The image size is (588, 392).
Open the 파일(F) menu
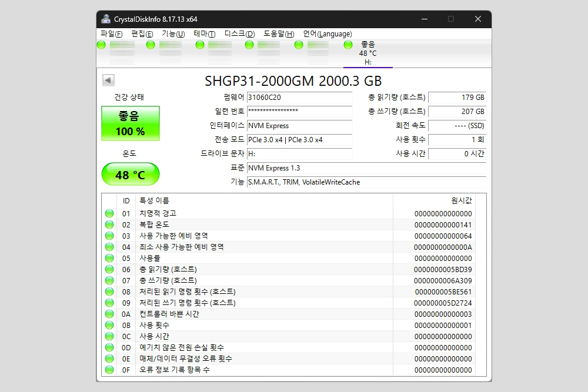[111, 33]
